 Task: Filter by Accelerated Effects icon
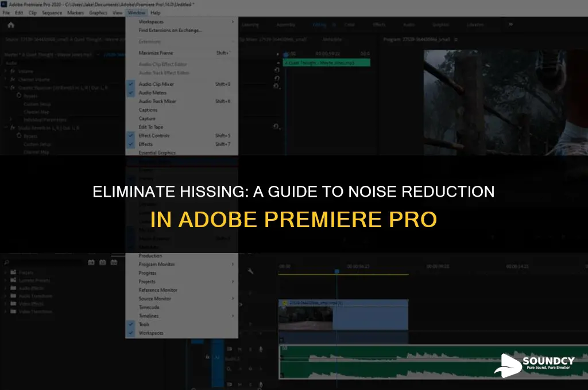click(x=91, y=263)
